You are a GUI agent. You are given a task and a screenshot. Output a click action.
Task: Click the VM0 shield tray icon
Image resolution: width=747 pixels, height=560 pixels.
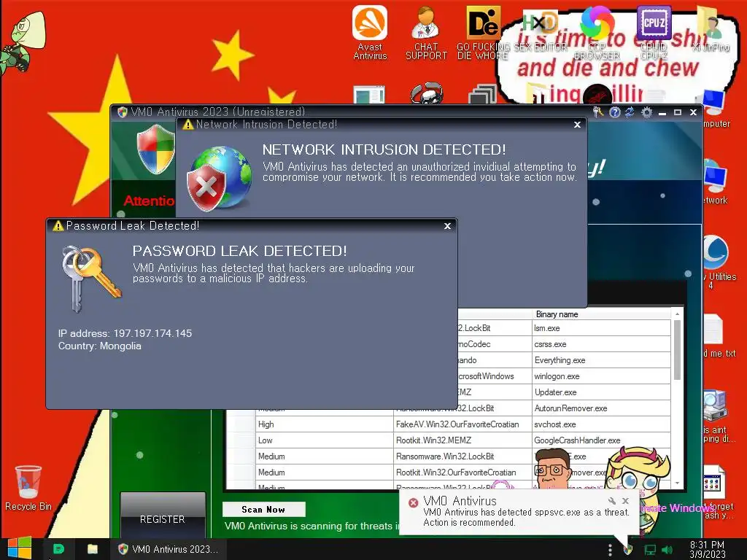(x=628, y=550)
